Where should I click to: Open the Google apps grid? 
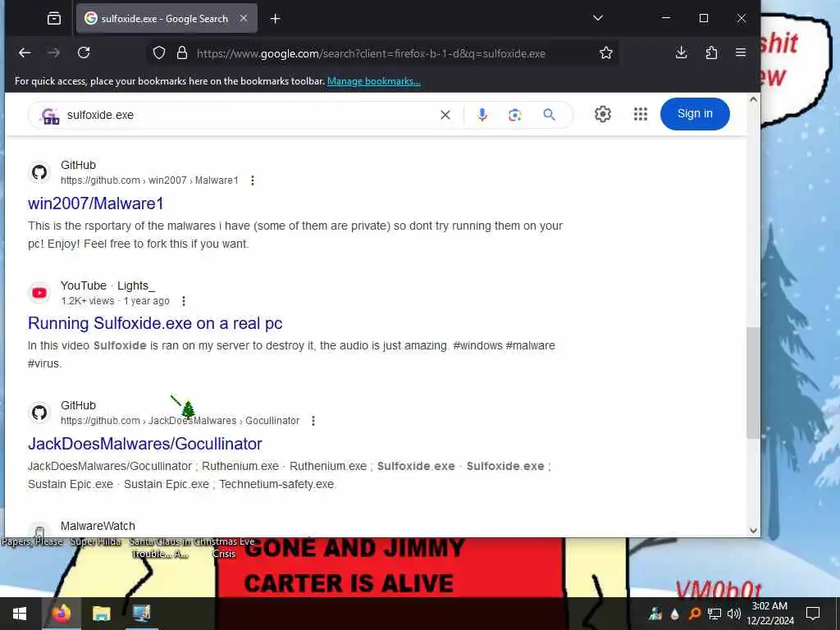641,114
